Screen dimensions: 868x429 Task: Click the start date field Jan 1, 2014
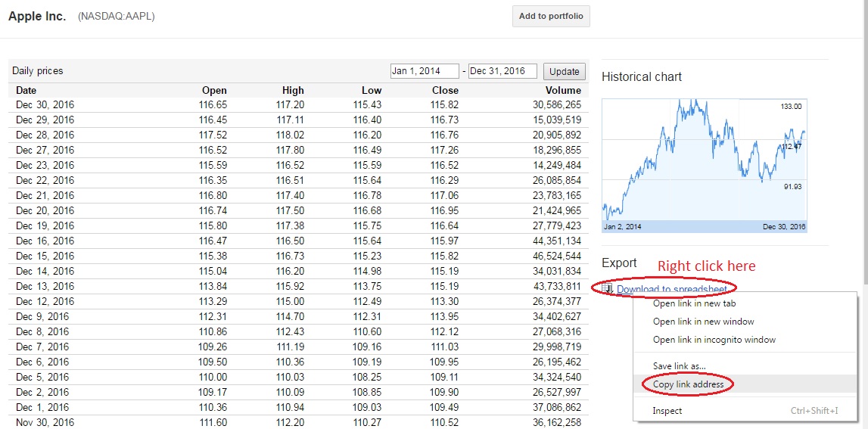(425, 71)
